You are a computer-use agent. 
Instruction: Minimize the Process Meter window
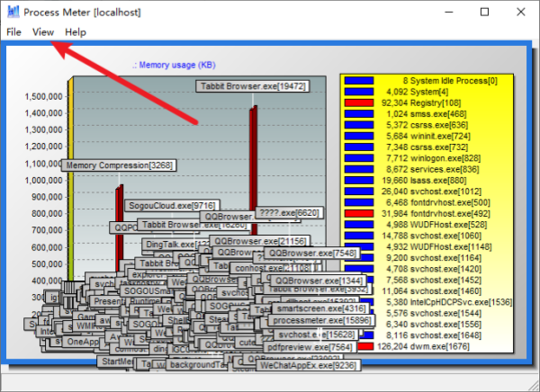[x=449, y=12]
